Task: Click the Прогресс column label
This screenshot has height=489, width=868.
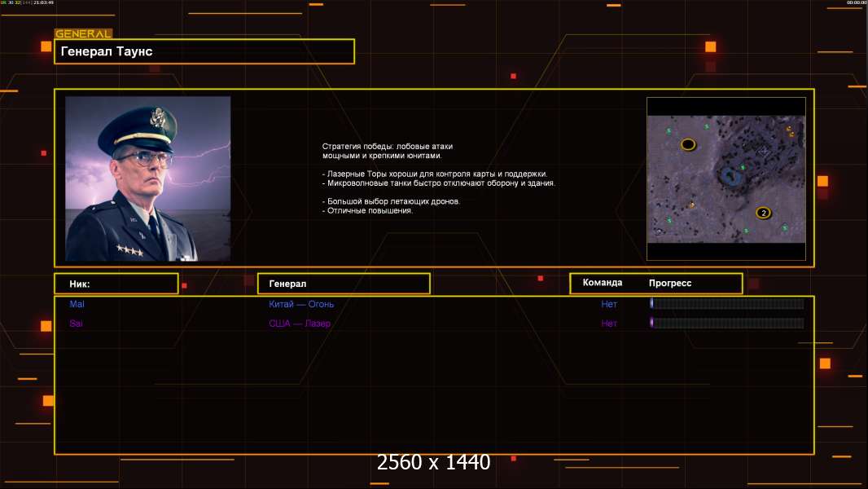Action: 670,283
